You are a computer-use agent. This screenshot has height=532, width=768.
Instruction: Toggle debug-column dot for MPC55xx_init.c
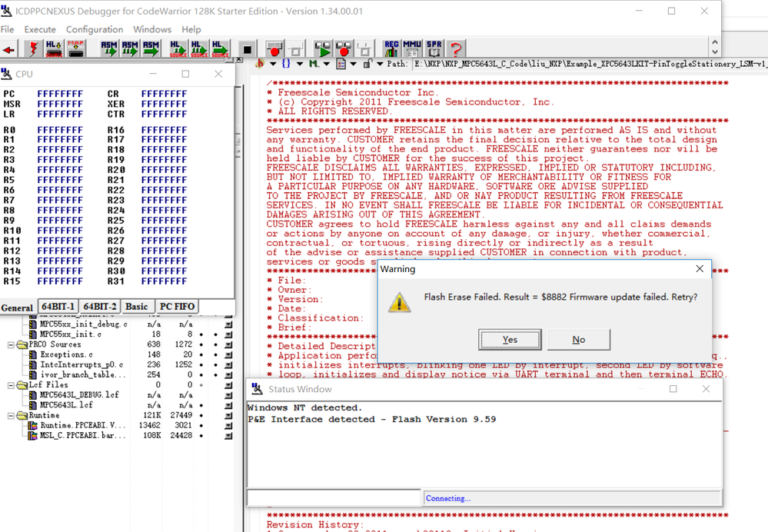tap(215, 334)
